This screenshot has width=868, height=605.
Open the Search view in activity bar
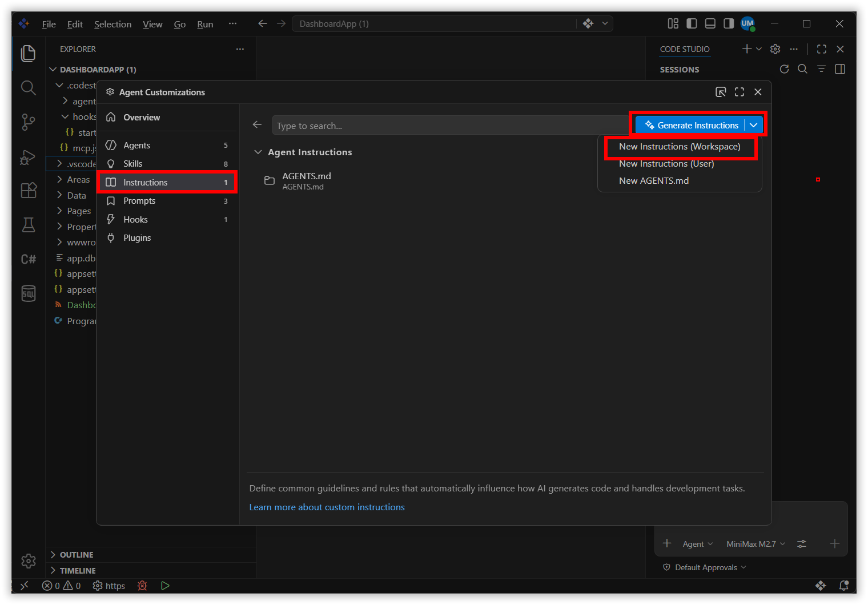(x=28, y=87)
